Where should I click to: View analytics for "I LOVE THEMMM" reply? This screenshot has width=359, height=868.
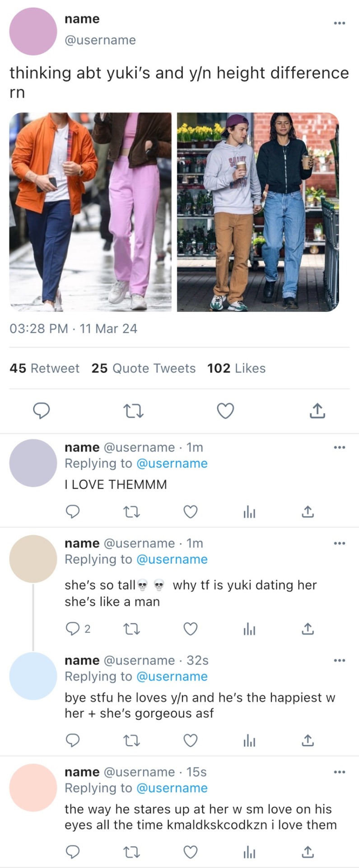249,512
